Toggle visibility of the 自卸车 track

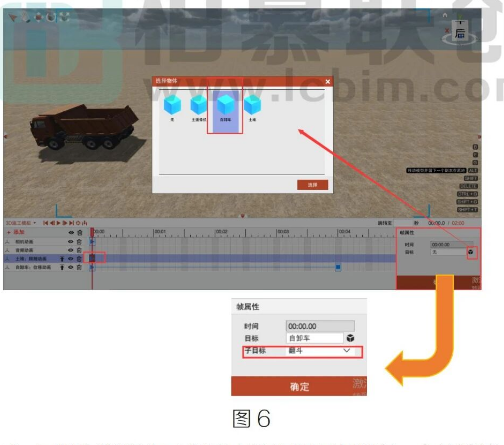[x=70, y=267]
